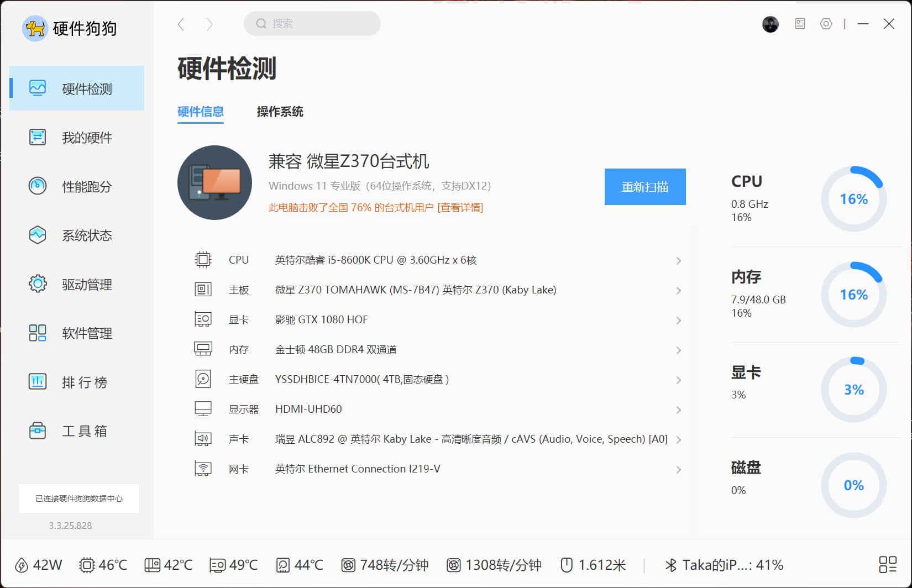This screenshot has height=588, width=912.
Task: Expand the 声卡 ALC892 row chevron
Action: [x=678, y=439]
